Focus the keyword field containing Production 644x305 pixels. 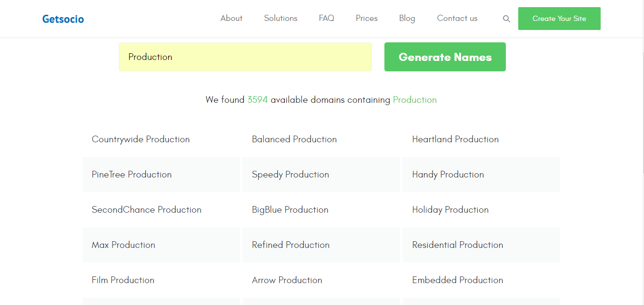[x=245, y=57]
